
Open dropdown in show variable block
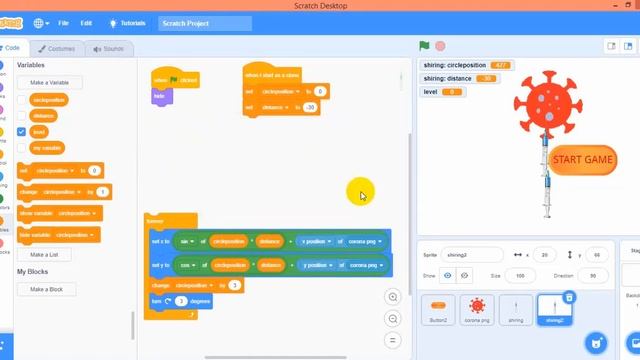77,213
